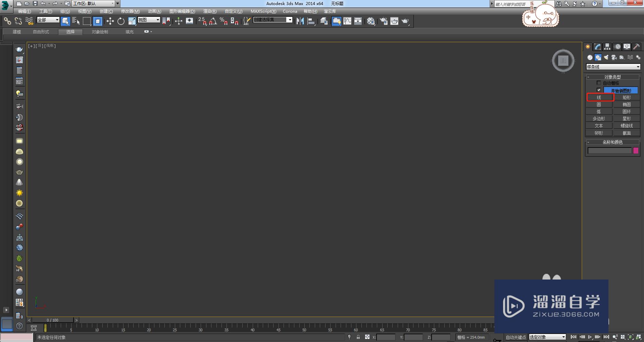Viewport: 644px width, 342px height.
Task: Click the 0 / 100 time slider
Action: (53, 320)
